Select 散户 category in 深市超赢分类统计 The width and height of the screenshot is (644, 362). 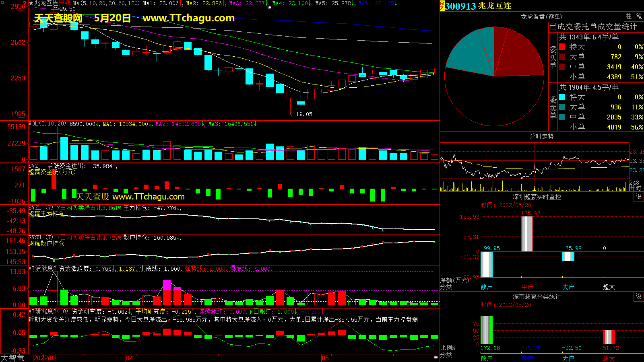click(487, 358)
